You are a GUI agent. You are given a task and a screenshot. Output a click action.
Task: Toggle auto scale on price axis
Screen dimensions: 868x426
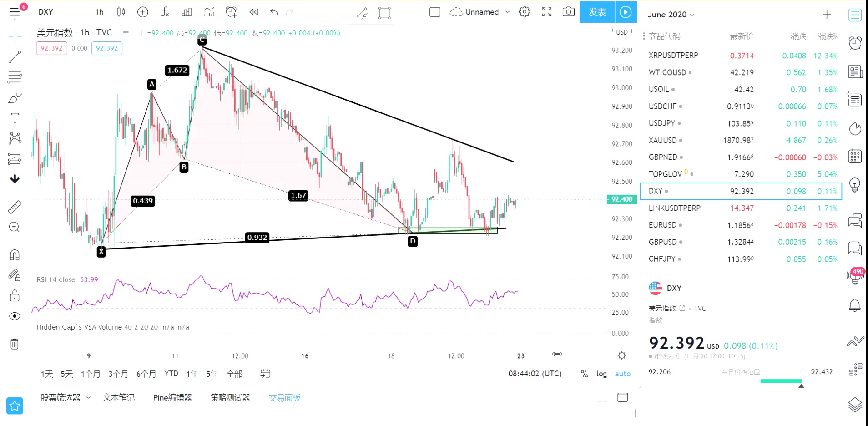[622, 374]
